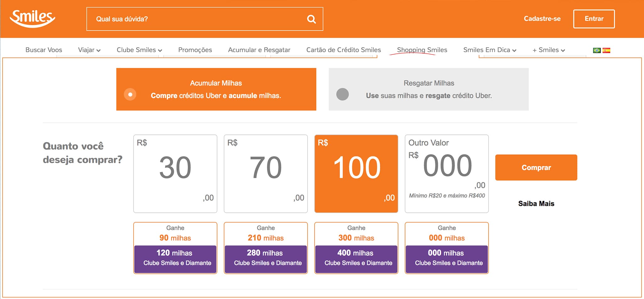Click 'Mínimo R$20 e máximo R$400' note
This screenshot has height=299, width=644.
click(447, 196)
